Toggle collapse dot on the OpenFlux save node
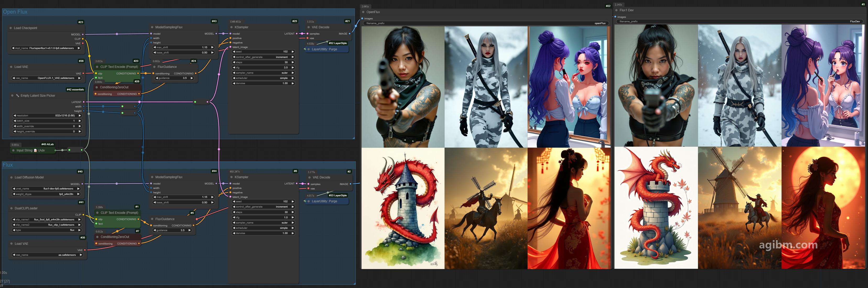Viewport: 868px width, 288px height. [x=363, y=12]
